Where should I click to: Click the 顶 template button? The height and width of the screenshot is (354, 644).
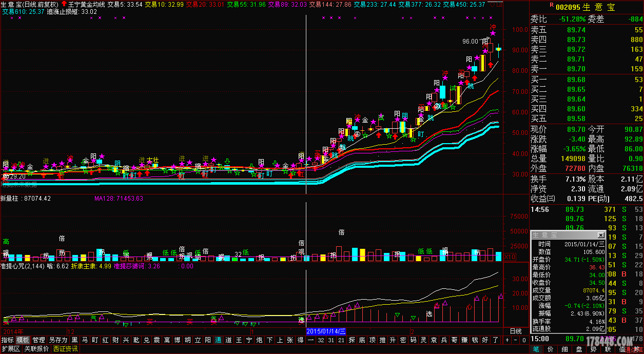(373, 340)
